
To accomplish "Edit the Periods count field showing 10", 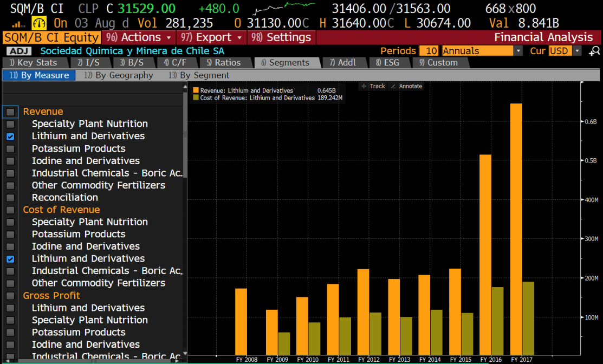I will [x=429, y=51].
